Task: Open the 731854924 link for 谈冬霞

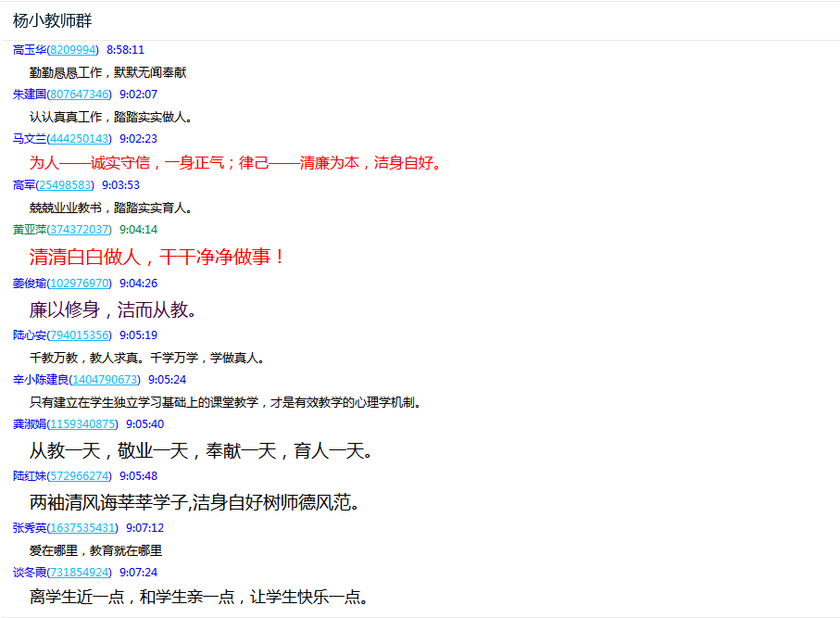Action: click(x=79, y=573)
